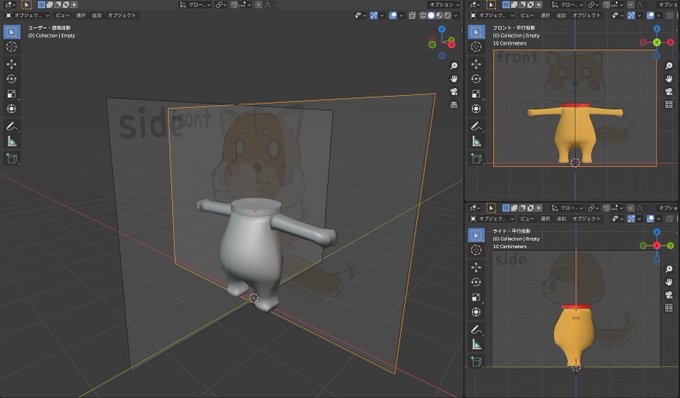This screenshot has width=680, height=398.
Task: Expand the Global orientation dropdown in main header
Action: pos(196,5)
